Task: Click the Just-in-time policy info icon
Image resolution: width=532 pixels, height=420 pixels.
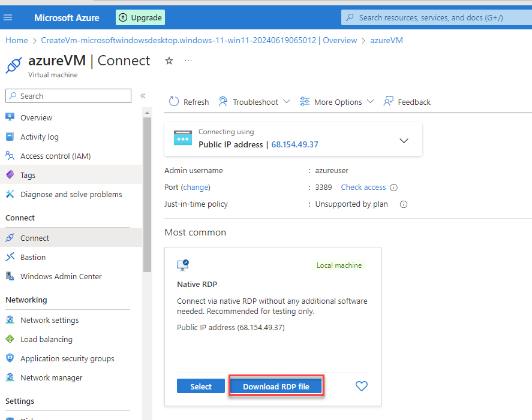Action: (404, 204)
